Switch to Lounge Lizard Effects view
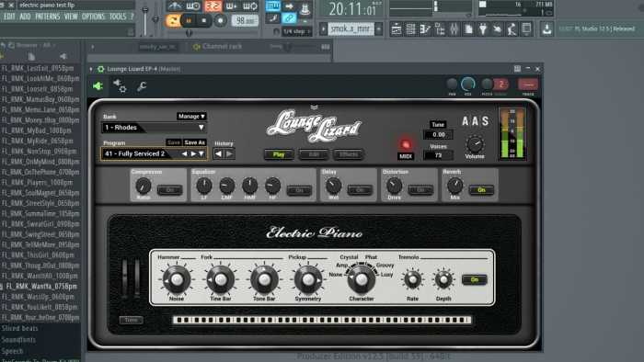 (349, 154)
